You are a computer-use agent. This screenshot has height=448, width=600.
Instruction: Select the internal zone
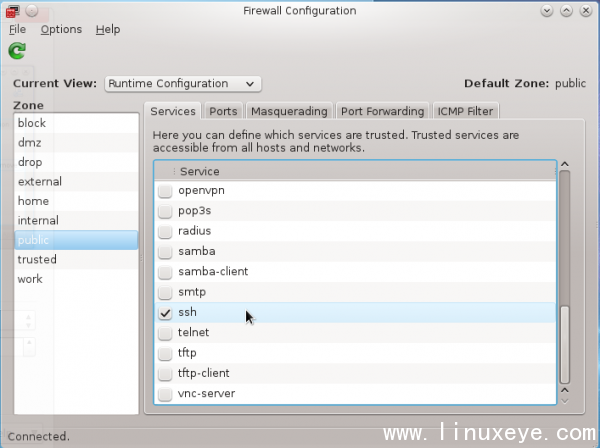click(x=76, y=221)
